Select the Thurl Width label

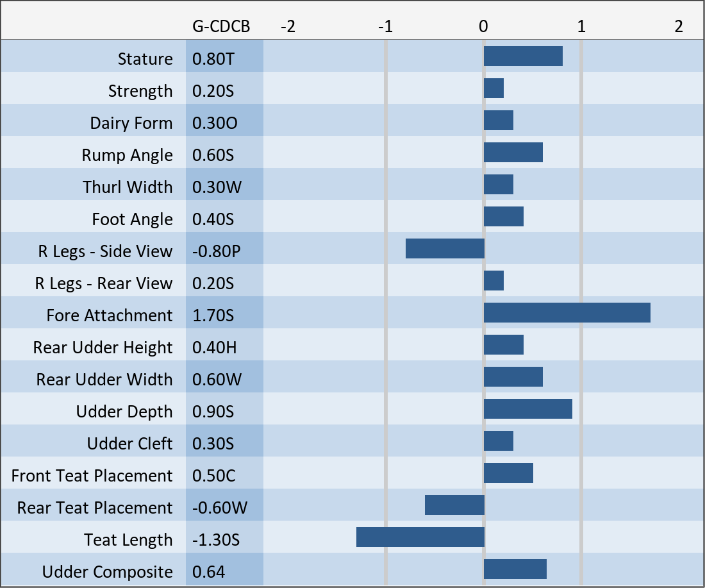pyautogui.click(x=128, y=187)
